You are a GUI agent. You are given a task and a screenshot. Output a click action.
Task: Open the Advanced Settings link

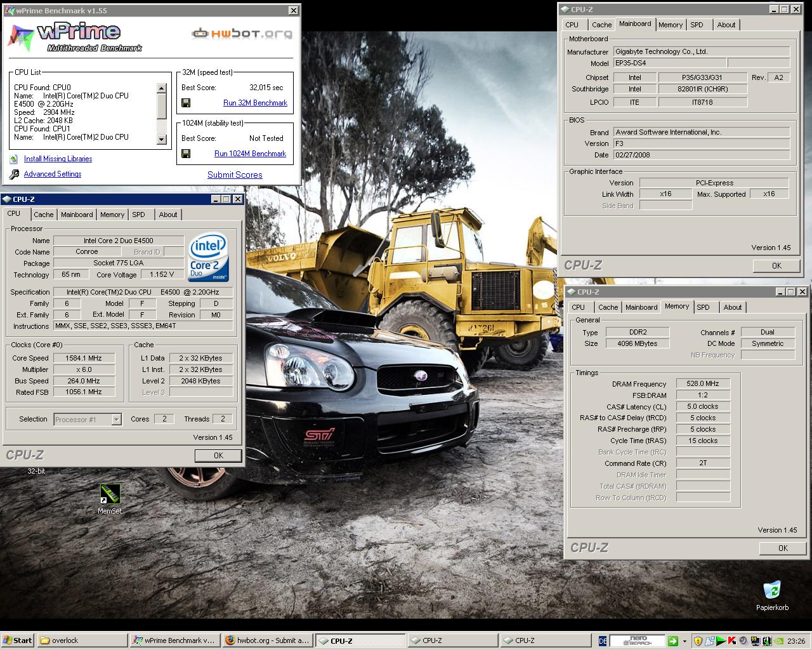click(x=53, y=175)
